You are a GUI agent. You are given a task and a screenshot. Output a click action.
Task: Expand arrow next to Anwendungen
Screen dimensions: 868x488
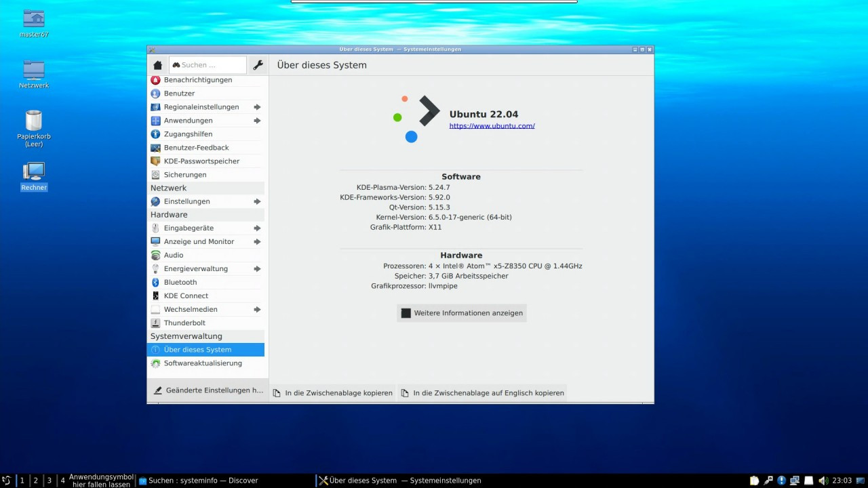click(x=257, y=121)
